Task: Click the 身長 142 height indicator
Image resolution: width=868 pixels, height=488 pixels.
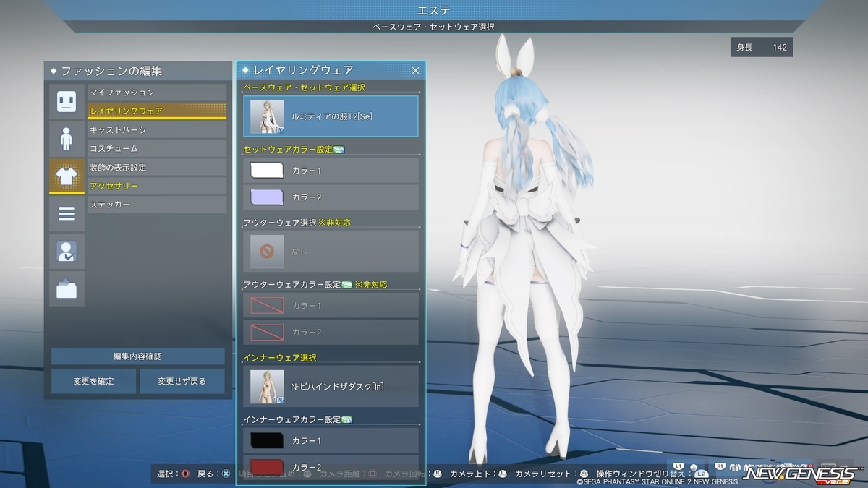Action: 762,48
